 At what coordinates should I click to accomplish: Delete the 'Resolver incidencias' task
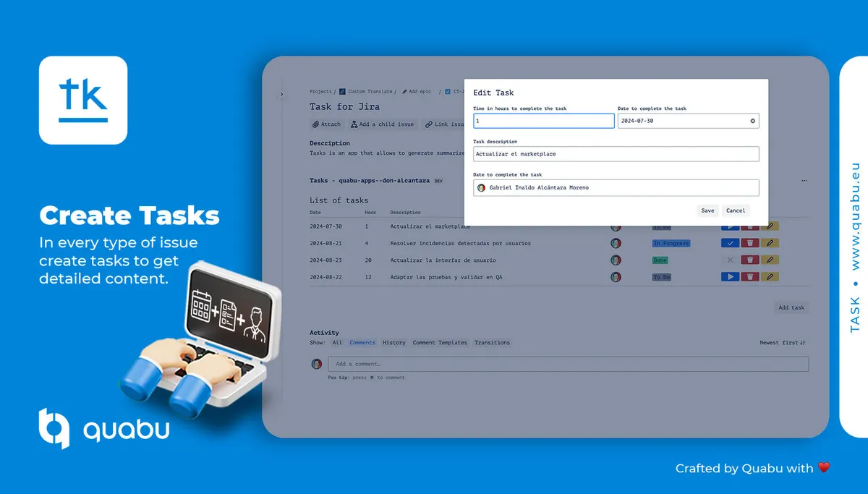tap(750, 243)
